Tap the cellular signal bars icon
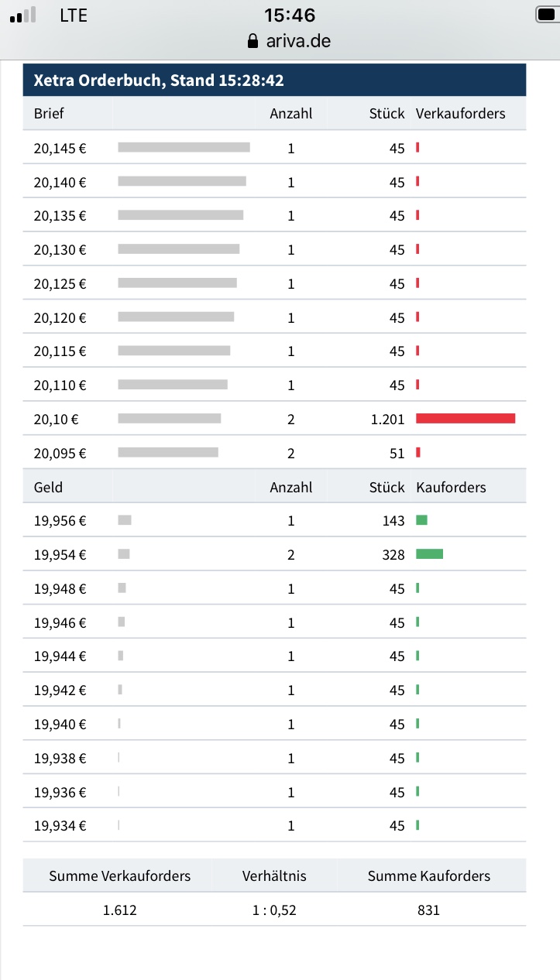 click(x=23, y=15)
